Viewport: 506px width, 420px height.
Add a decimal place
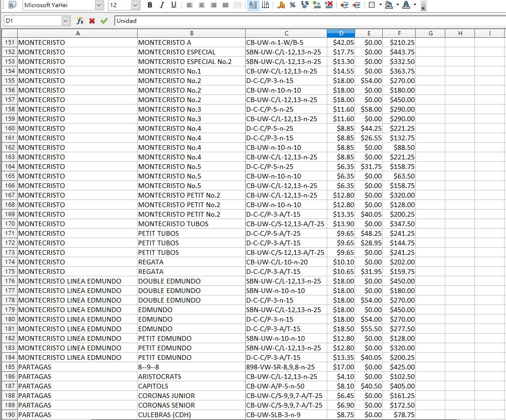click(317, 5)
